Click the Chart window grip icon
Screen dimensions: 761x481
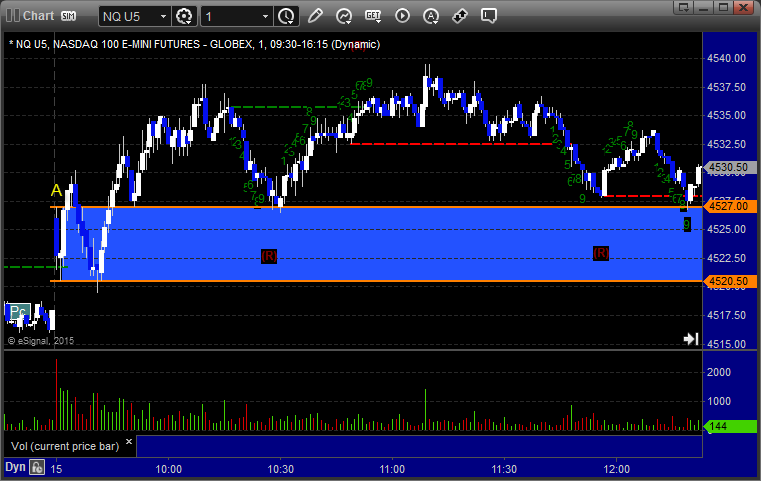13,16
